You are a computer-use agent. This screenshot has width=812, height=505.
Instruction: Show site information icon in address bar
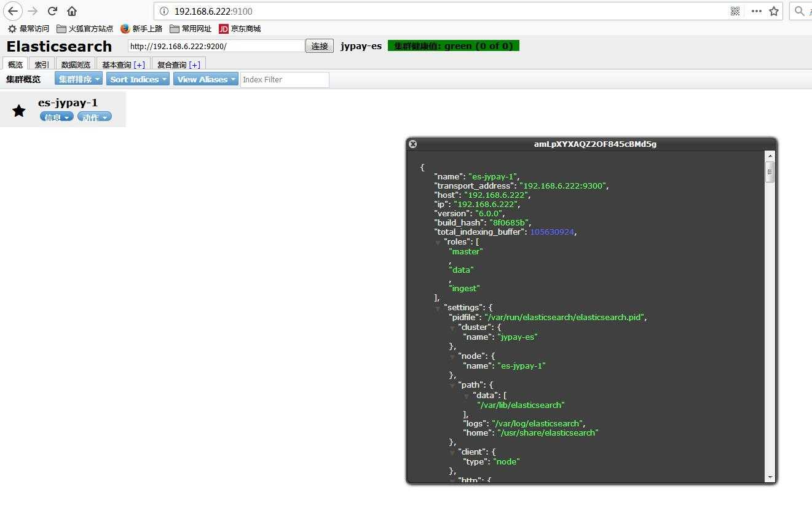tap(164, 11)
